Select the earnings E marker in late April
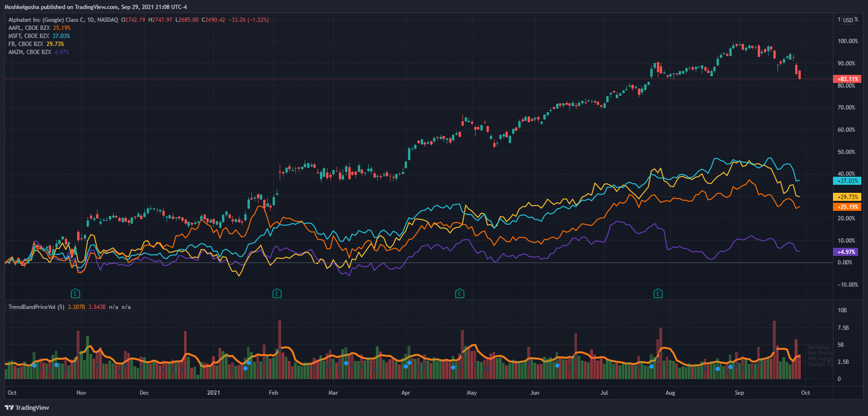This screenshot has height=416, width=868. click(x=460, y=294)
